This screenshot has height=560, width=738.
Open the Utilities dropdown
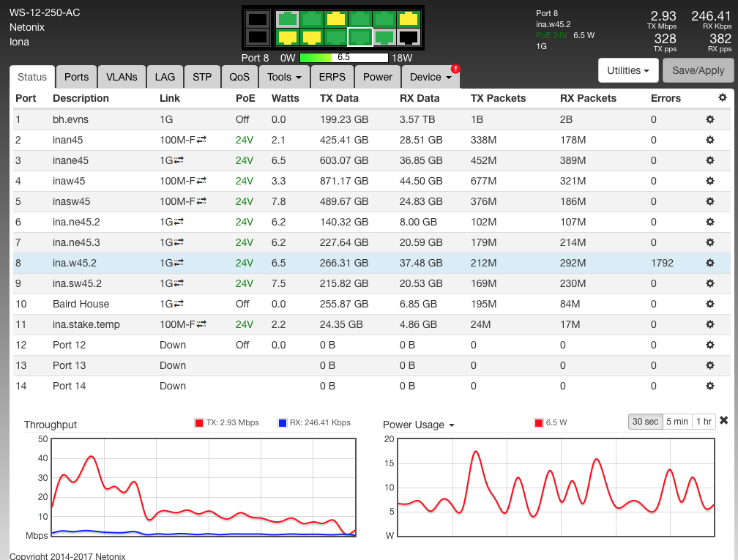pyautogui.click(x=628, y=71)
